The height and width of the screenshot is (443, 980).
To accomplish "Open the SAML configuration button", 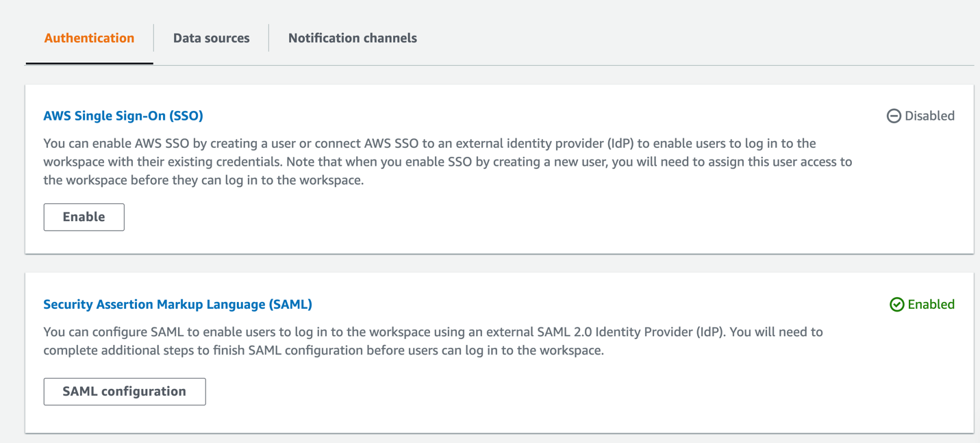I will point(124,392).
